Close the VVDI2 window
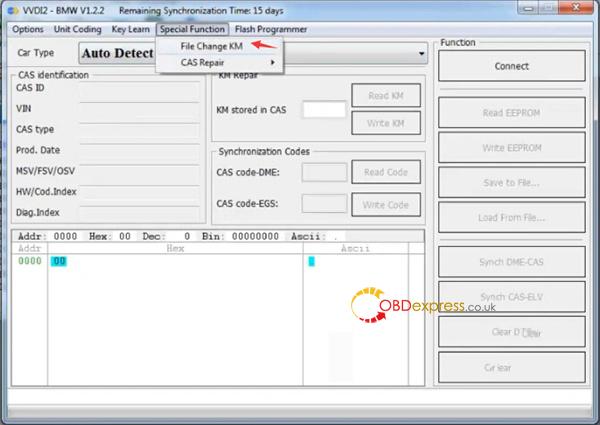600x425 pixels. [x=576, y=7]
